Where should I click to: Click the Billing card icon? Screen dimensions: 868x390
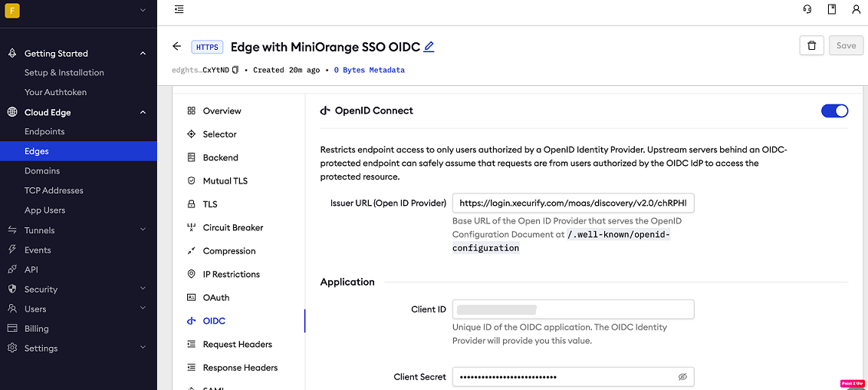pos(12,329)
